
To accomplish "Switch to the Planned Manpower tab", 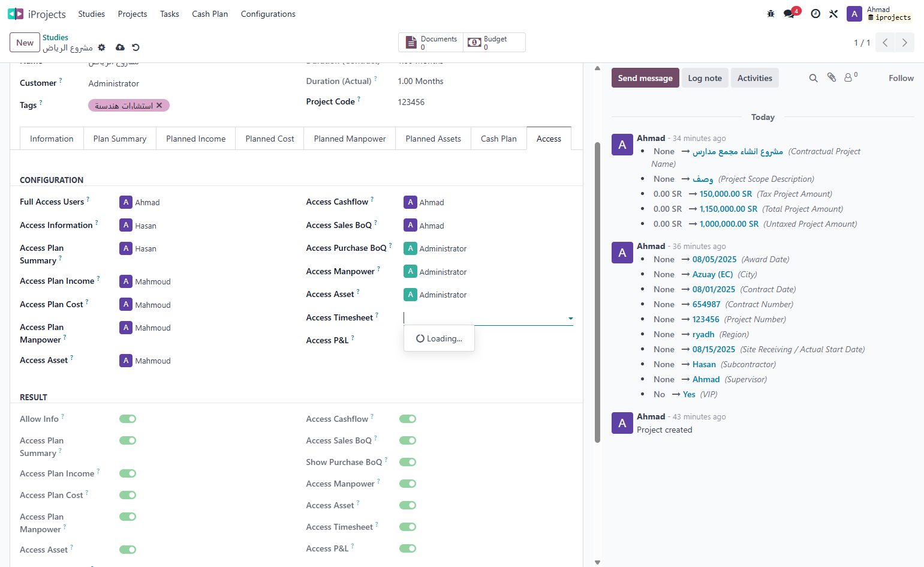I will click(350, 139).
